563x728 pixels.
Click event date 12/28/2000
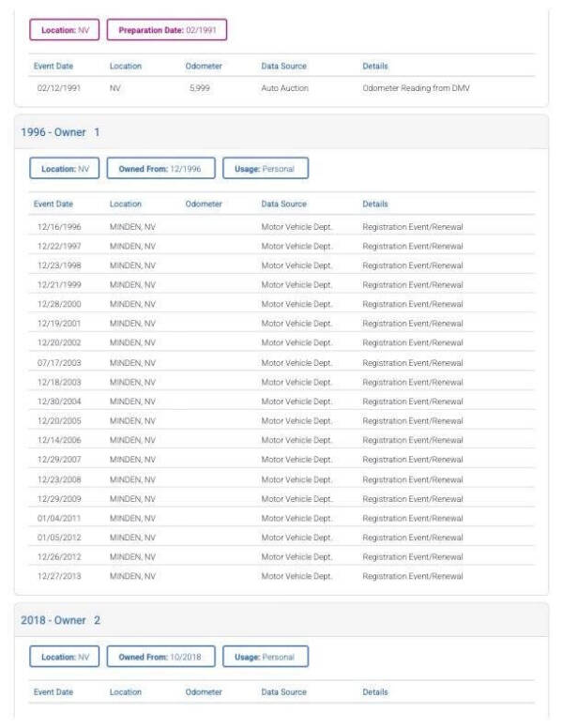click(x=59, y=304)
